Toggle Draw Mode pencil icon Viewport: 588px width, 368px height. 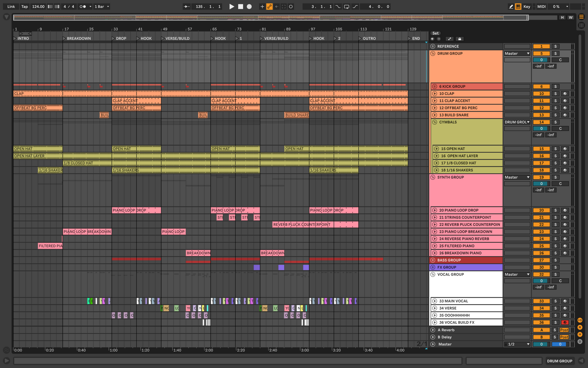tap(511, 7)
